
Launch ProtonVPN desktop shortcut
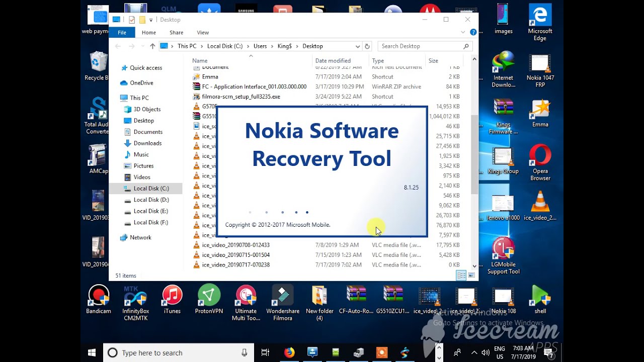[209, 300]
